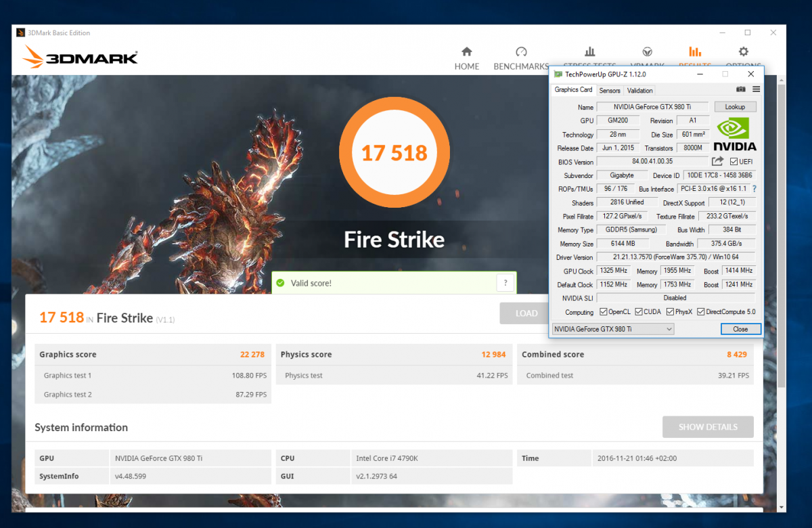Image resolution: width=812 pixels, height=528 pixels.
Task: Click the BIOS export share icon
Action: 717,161
